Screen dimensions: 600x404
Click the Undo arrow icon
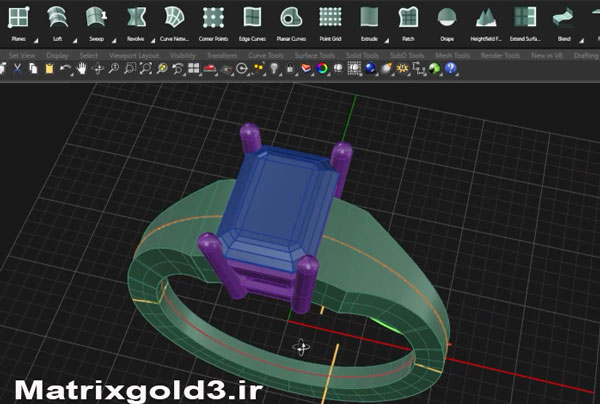click(x=65, y=69)
